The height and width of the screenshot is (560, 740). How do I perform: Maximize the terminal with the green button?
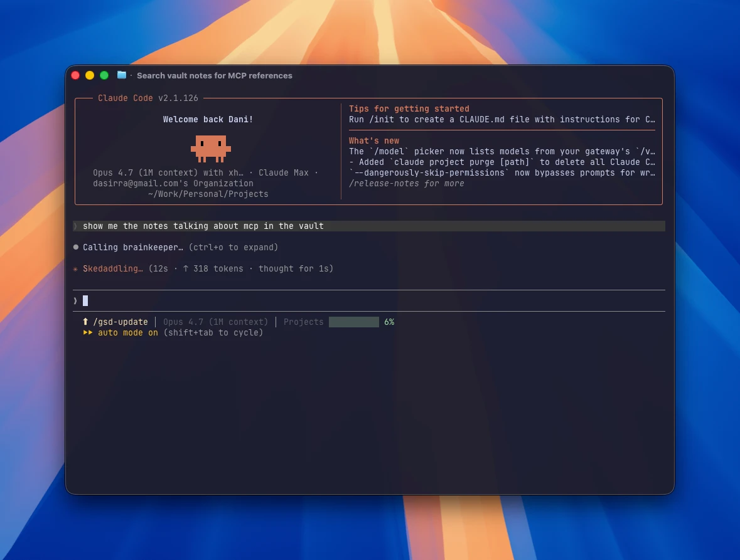pyautogui.click(x=104, y=75)
